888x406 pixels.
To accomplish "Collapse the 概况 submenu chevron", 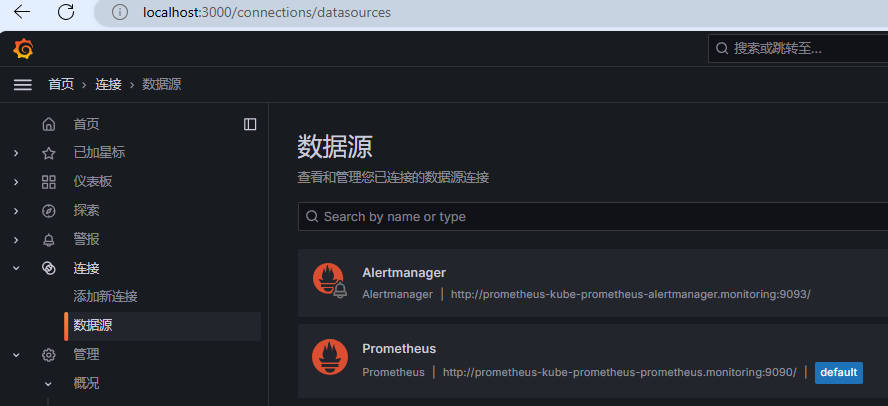I will tap(48, 383).
